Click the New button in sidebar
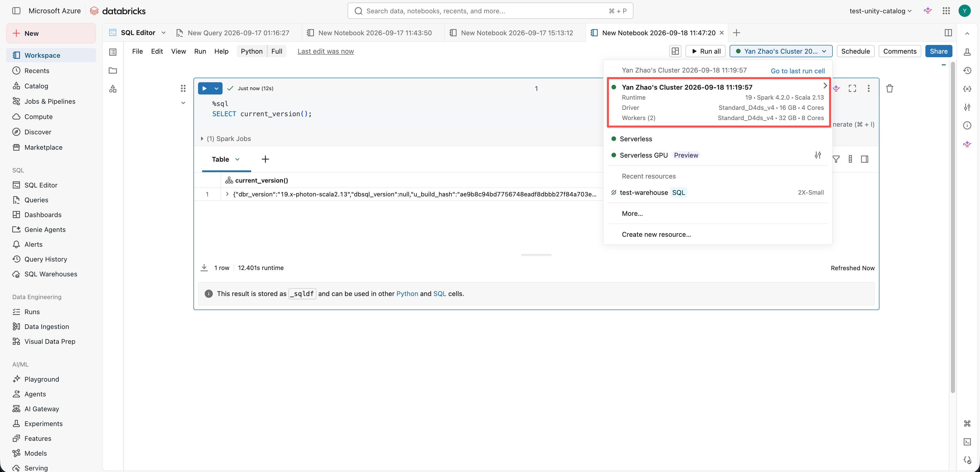This screenshot has height=472, width=980. pyautogui.click(x=51, y=33)
